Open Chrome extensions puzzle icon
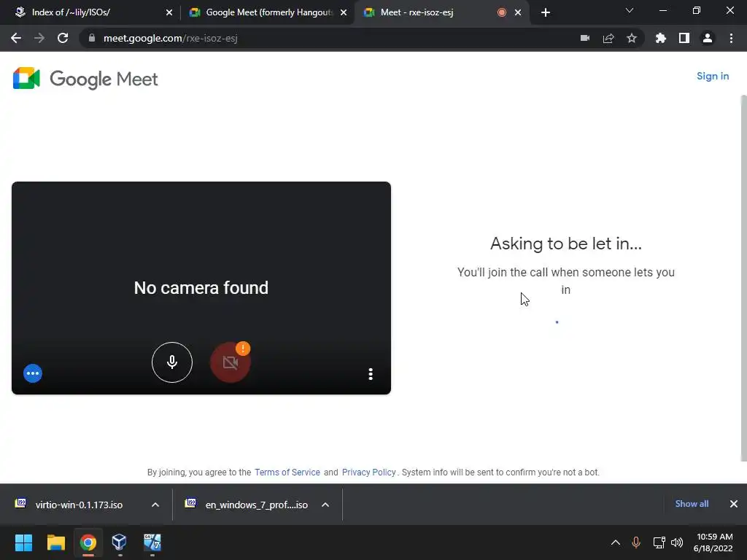Image resolution: width=747 pixels, height=560 pixels. [660, 38]
